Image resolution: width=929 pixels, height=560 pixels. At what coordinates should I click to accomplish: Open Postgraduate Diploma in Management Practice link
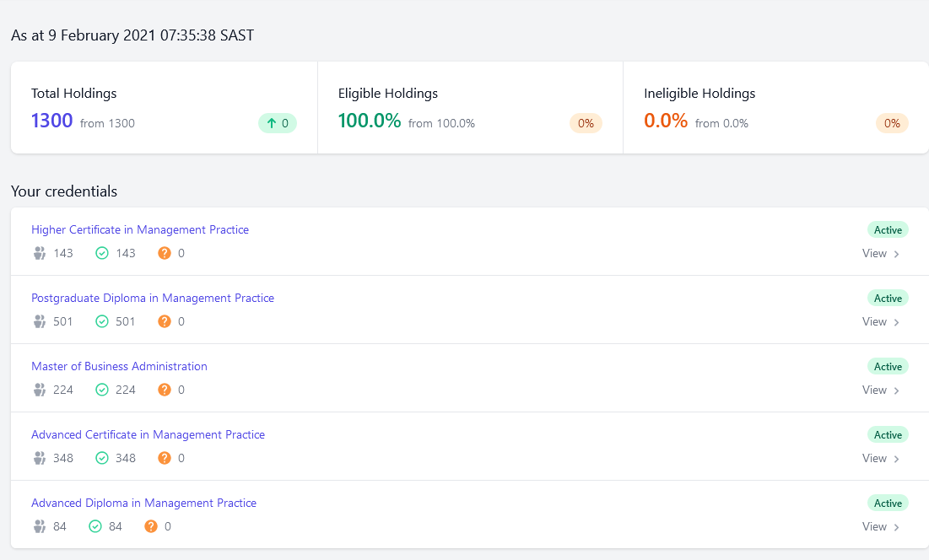(153, 298)
